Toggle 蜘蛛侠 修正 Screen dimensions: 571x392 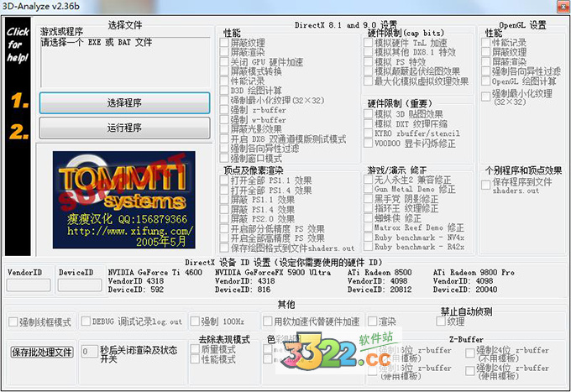click(x=368, y=218)
